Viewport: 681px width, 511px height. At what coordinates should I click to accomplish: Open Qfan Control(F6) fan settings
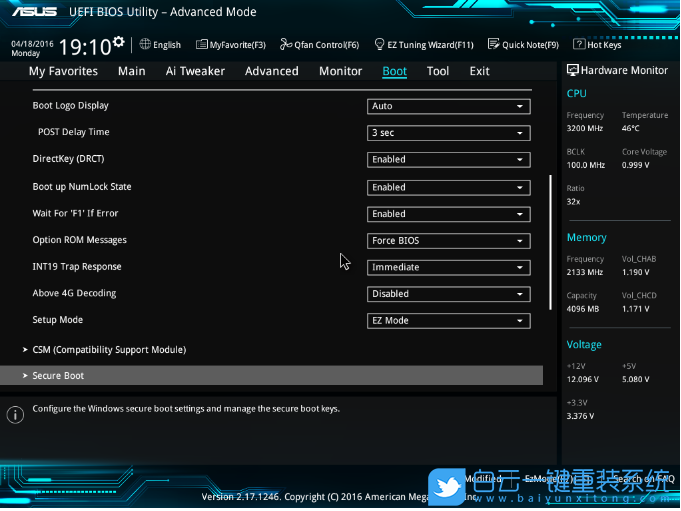click(320, 45)
